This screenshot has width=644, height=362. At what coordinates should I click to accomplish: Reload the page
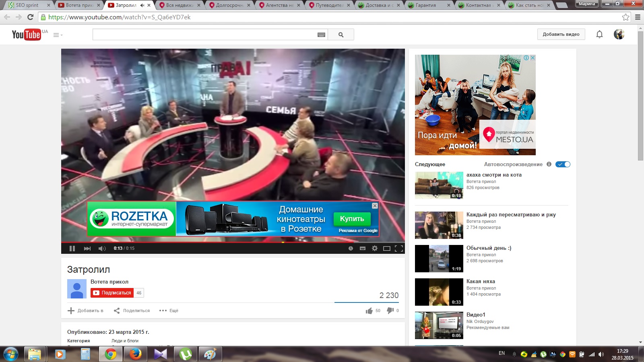[x=30, y=17]
